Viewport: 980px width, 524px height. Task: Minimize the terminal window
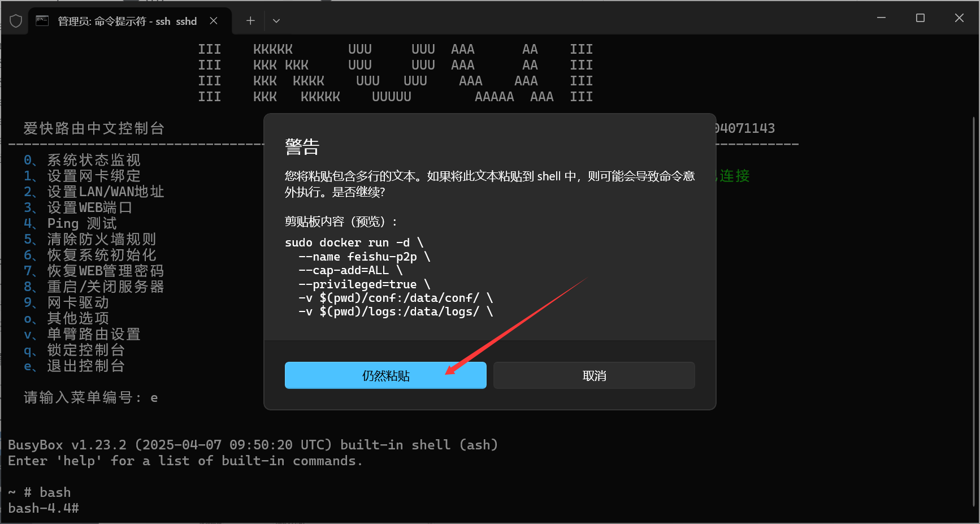tap(881, 18)
